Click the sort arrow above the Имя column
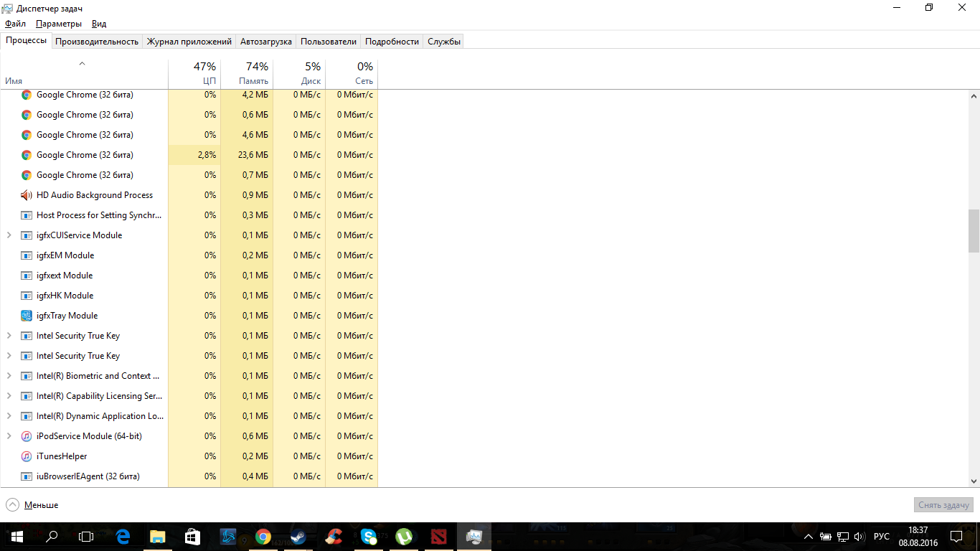 tap(82, 64)
